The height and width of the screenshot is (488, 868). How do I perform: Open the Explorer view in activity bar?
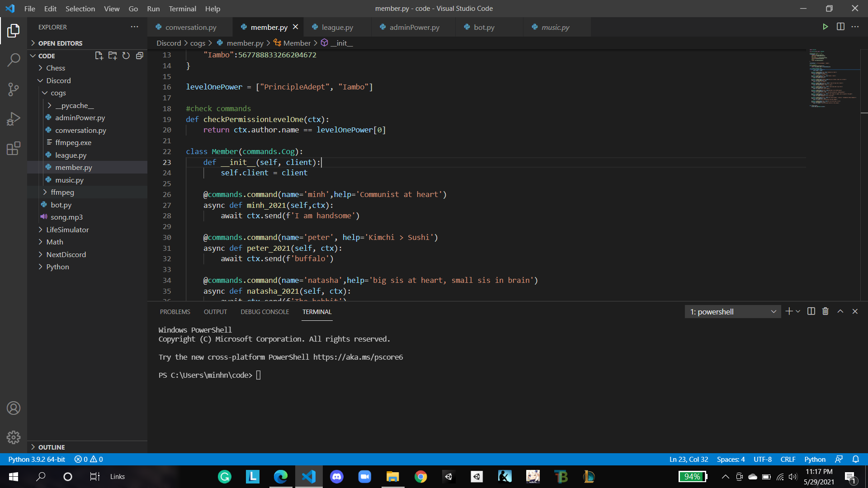tap(14, 31)
